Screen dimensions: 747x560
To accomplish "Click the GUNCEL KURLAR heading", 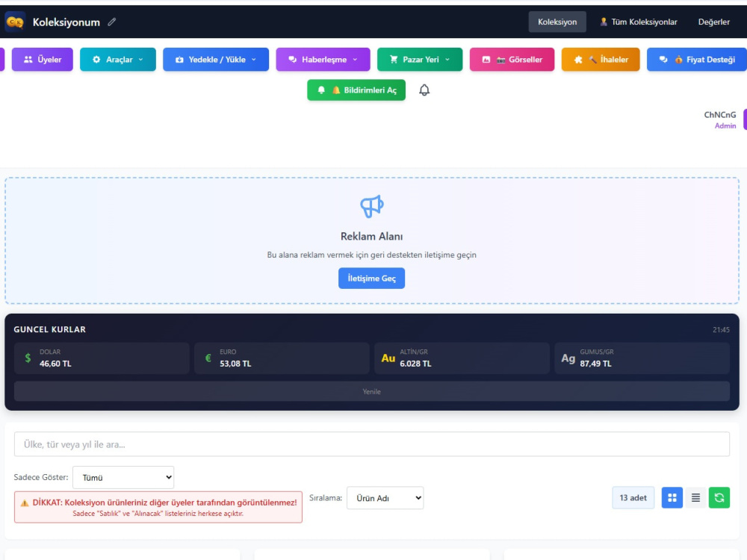I will tap(49, 329).
